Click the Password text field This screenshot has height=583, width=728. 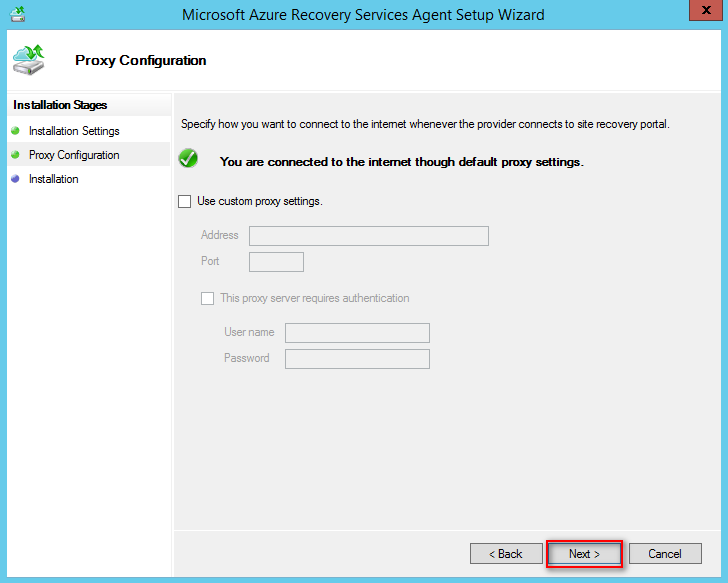coord(357,359)
